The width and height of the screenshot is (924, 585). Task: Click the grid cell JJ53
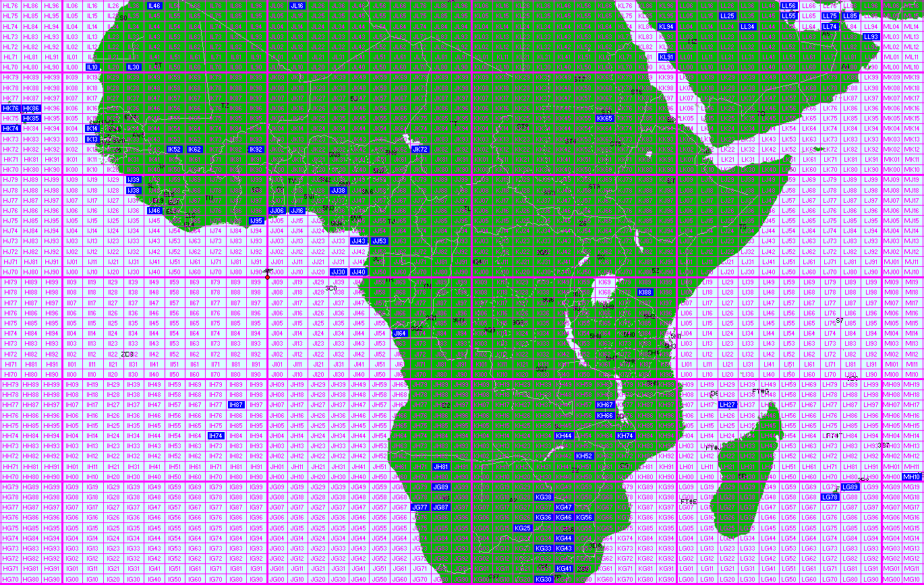[x=379, y=241]
